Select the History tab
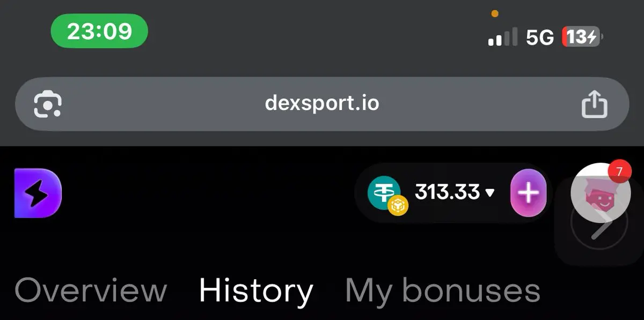The width and height of the screenshot is (644, 320). point(256,290)
